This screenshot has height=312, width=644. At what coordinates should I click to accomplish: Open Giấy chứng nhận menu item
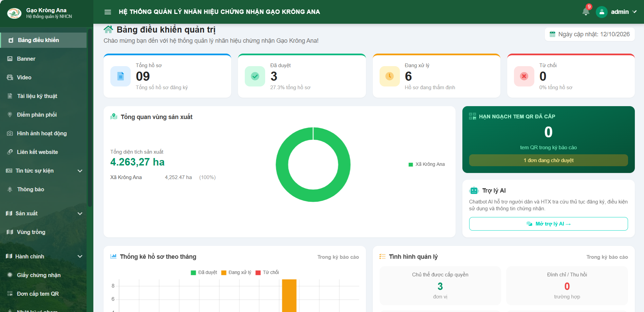click(43, 275)
